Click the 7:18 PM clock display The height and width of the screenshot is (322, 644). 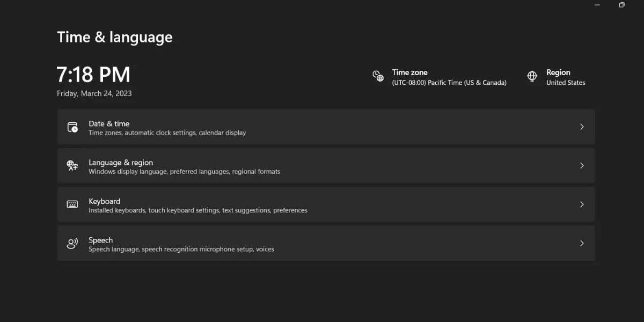pyautogui.click(x=94, y=75)
